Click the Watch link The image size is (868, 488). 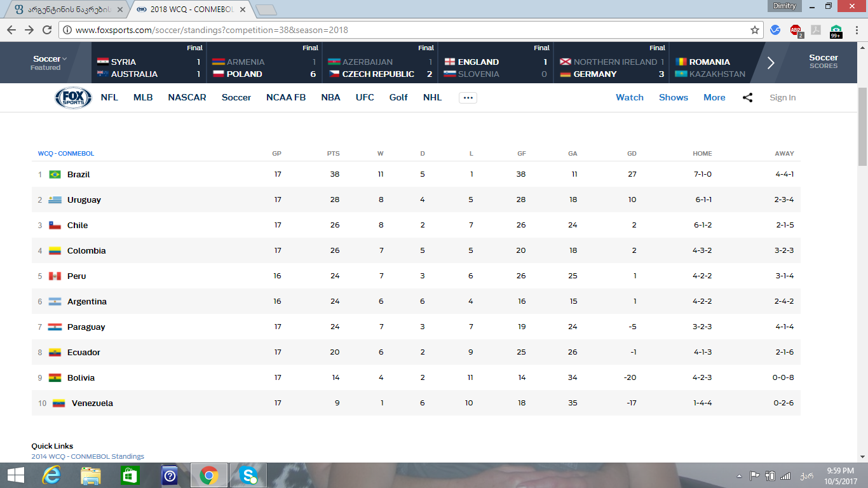click(x=630, y=97)
